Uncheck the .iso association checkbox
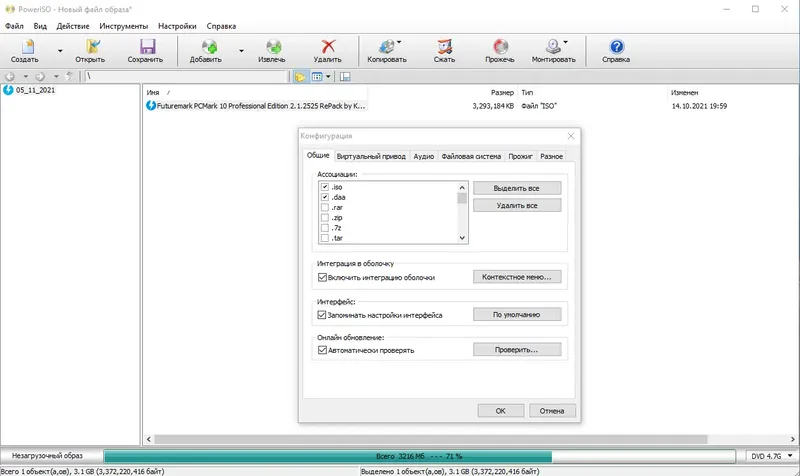 pos(324,187)
